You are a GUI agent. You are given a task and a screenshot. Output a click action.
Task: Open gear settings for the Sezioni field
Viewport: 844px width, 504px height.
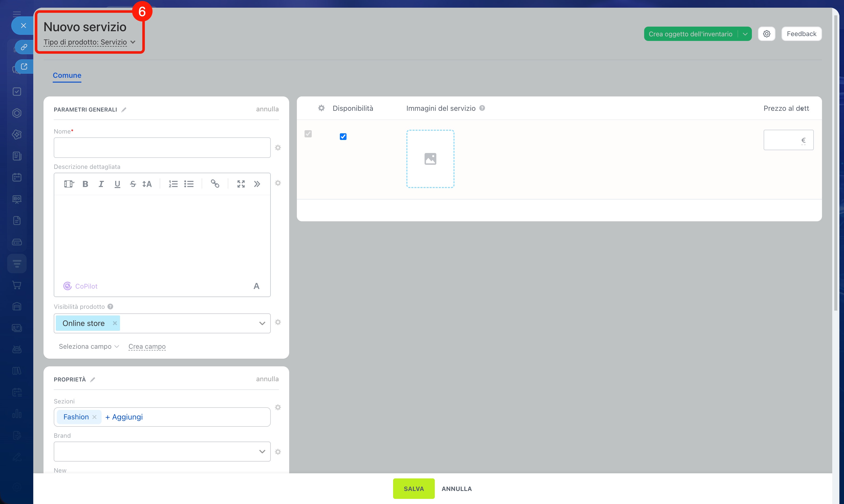[278, 407]
